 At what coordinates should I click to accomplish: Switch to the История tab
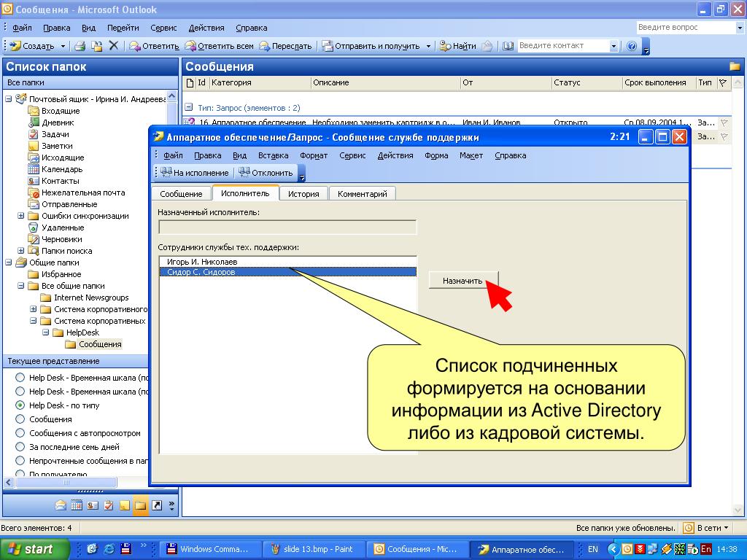click(303, 194)
